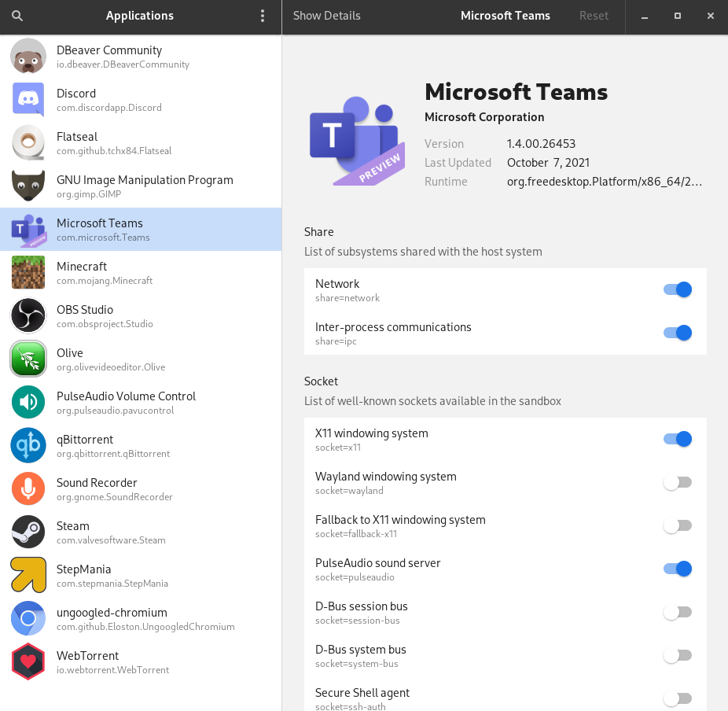Click the Socket section heading
This screenshot has width=728, height=711.
point(321,381)
